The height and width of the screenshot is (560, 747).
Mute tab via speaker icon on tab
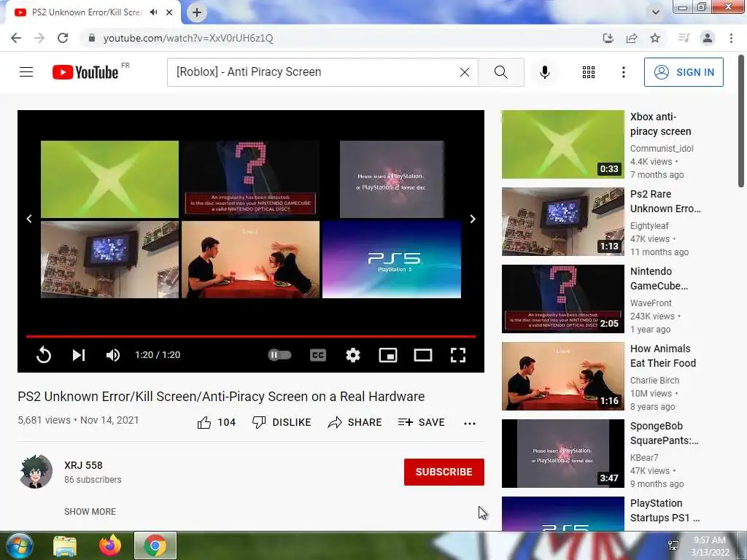coord(153,12)
